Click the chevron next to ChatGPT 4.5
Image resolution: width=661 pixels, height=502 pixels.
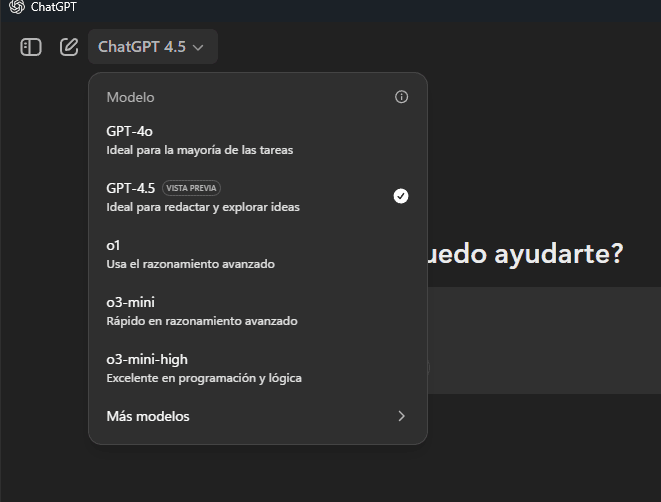[x=198, y=48]
